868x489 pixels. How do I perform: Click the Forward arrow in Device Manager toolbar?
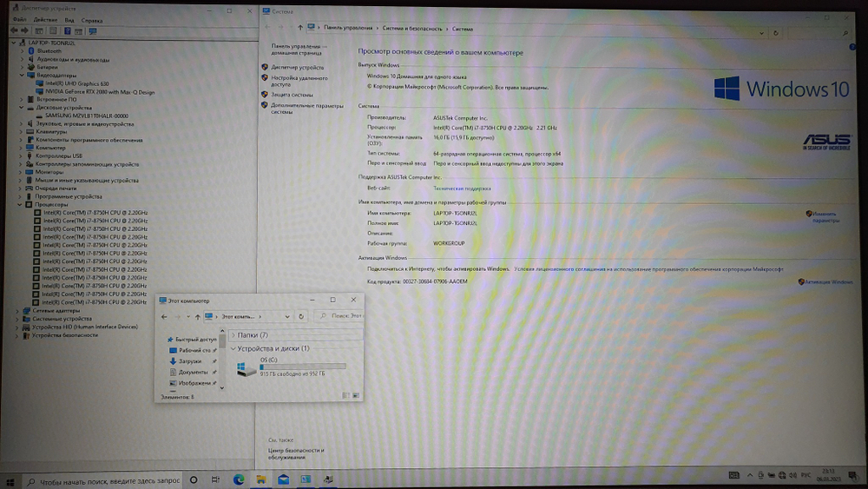coord(25,31)
